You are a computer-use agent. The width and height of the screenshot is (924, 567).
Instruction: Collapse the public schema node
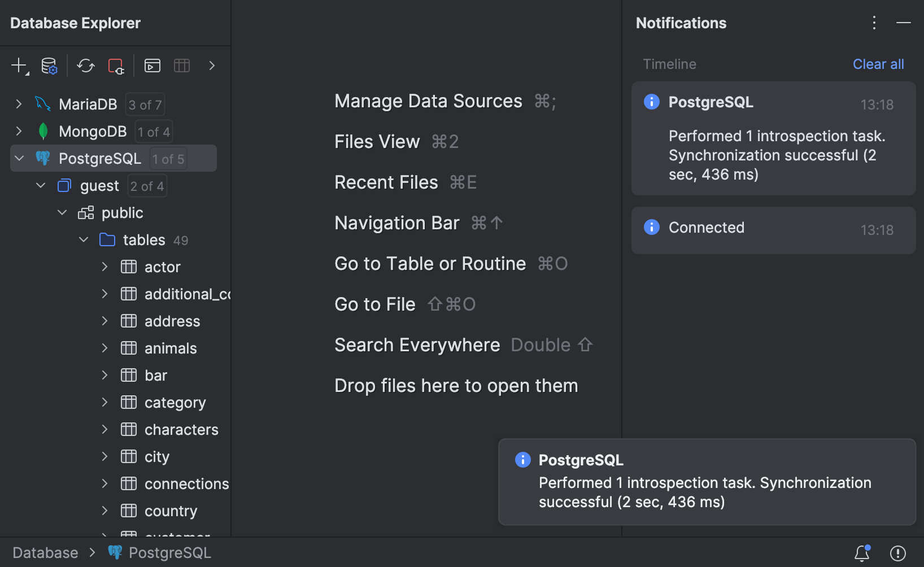[x=62, y=212]
